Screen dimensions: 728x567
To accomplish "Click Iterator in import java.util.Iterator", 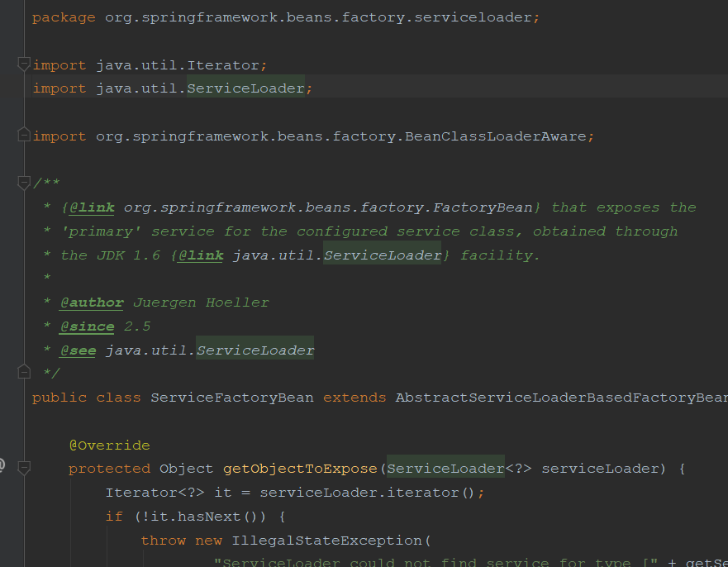I will click(223, 65).
